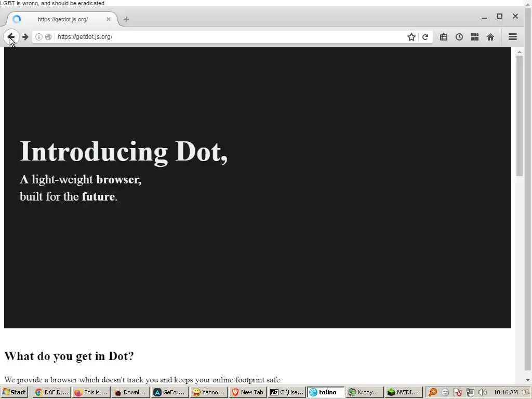532x399 pixels.
Task: Reload the getdot.js.org page
Action: [x=425, y=37]
